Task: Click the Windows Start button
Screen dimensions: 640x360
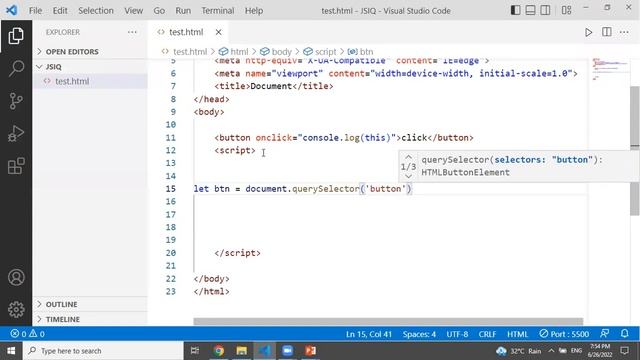Action: (11, 351)
